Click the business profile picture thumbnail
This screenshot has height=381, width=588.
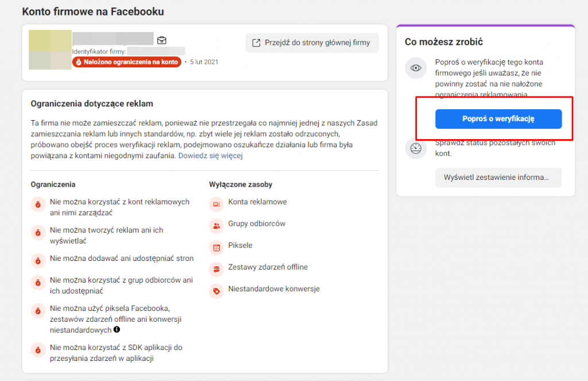click(x=51, y=49)
